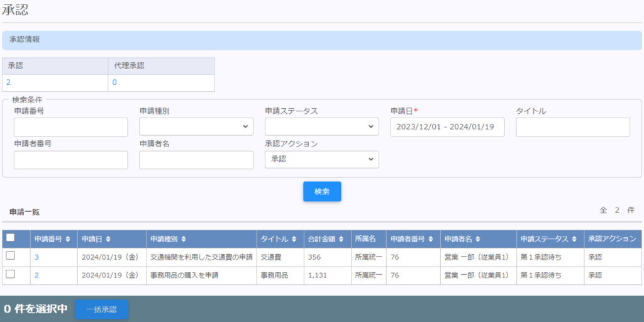Sort table by 申請日 sort icon
644x322 pixels.
(x=108, y=239)
